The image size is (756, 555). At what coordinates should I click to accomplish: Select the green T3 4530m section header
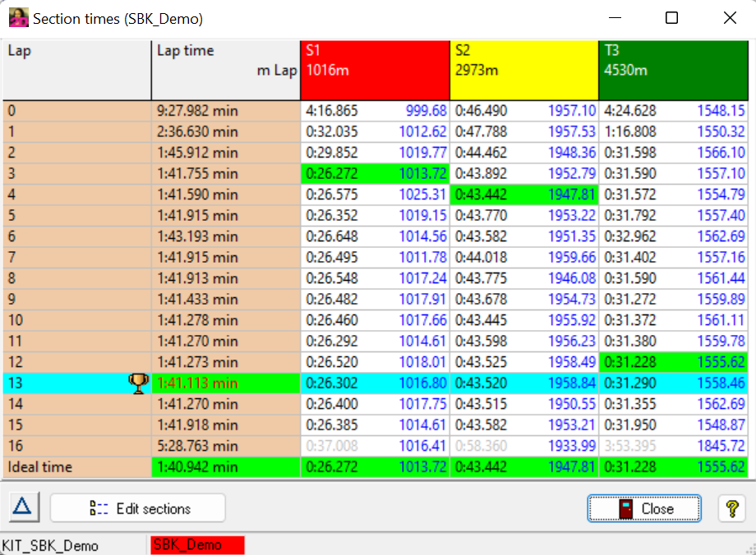673,70
